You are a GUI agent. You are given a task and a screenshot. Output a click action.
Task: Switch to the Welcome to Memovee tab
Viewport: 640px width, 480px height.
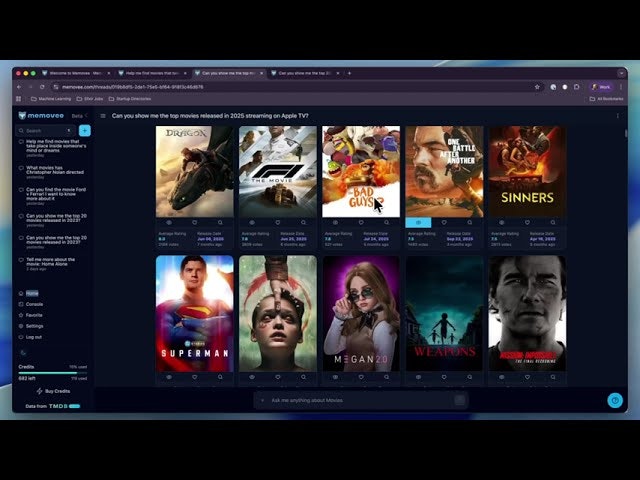pyautogui.click(x=76, y=73)
